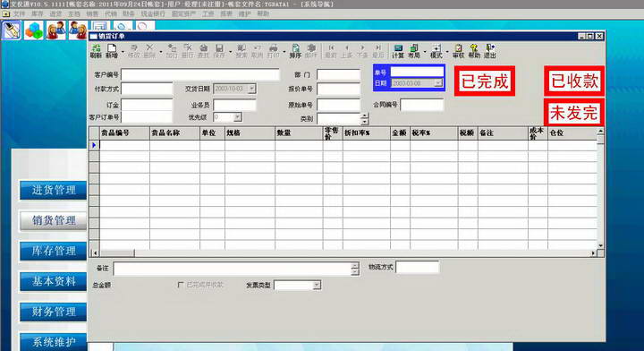644x351 pixels.
Task: Open the 发票类型 invoice type dropdown
Action: coord(317,285)
